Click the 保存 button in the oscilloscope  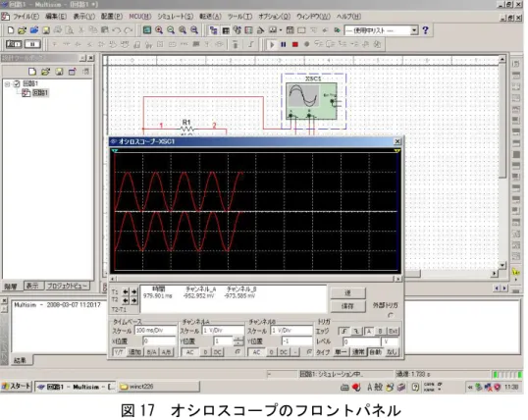[x=347, y=306]
